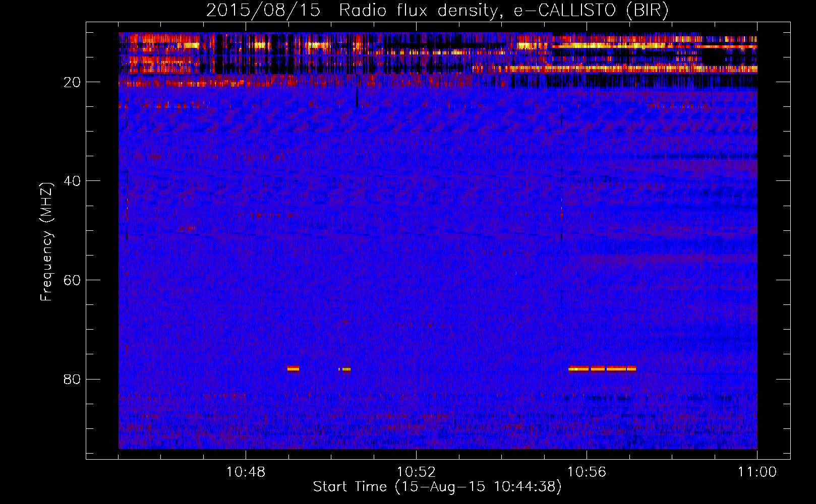
Task: Click the 10:56 time tick label
Action: 587,472
